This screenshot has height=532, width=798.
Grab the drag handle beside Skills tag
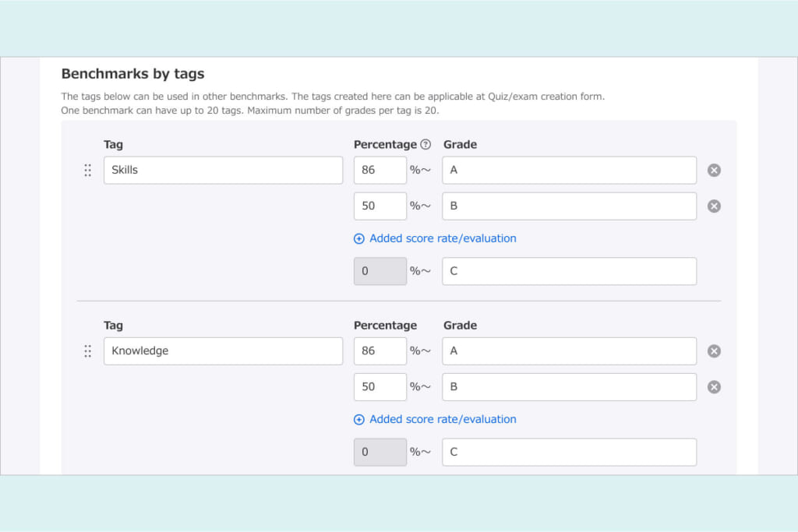[87, 170]
